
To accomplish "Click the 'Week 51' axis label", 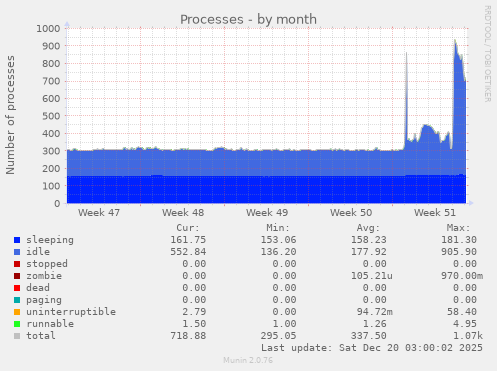I will coord(435,213).
